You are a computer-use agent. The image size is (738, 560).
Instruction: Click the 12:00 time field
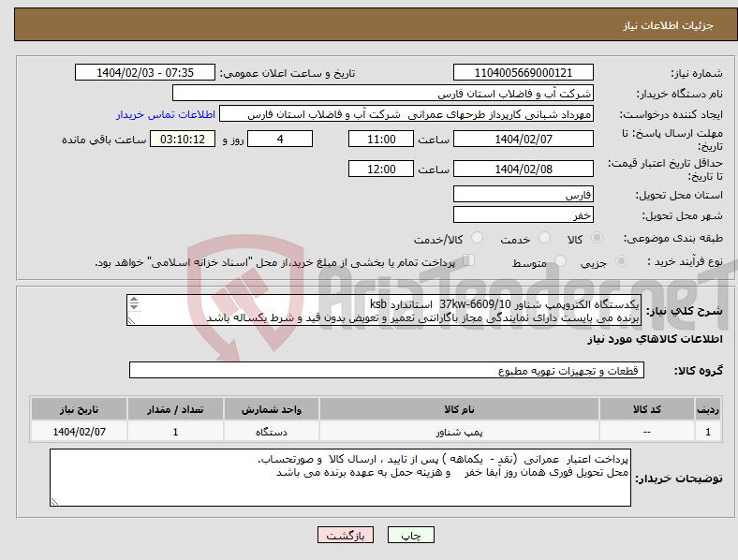[x=381, y=169]
